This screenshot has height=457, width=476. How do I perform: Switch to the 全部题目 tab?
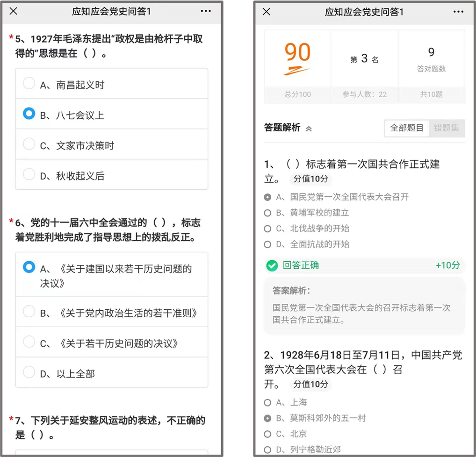(x=407, y=128)
